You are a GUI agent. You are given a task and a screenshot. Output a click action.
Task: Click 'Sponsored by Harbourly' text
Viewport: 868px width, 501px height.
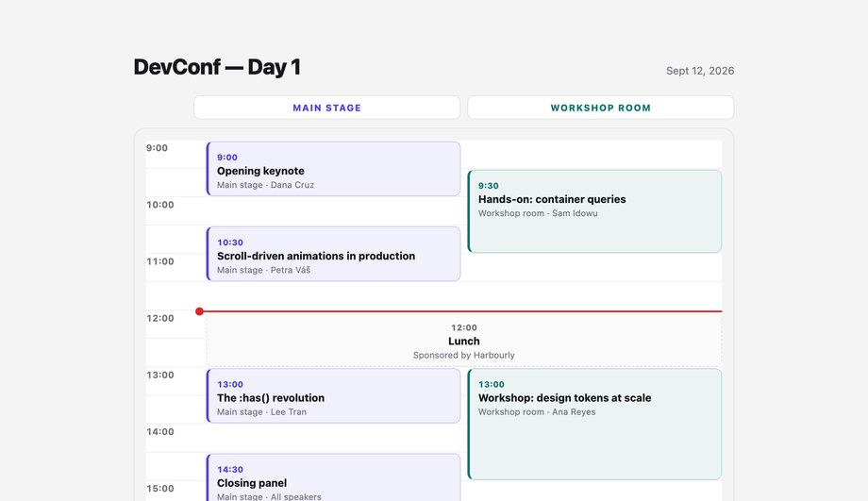click(x=464, y=356)
